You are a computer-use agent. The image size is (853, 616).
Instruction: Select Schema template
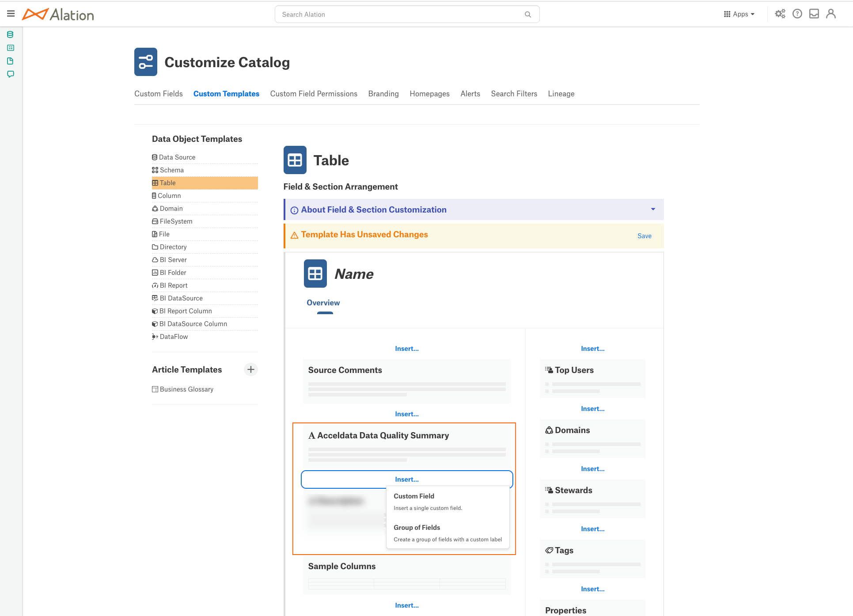205,170
